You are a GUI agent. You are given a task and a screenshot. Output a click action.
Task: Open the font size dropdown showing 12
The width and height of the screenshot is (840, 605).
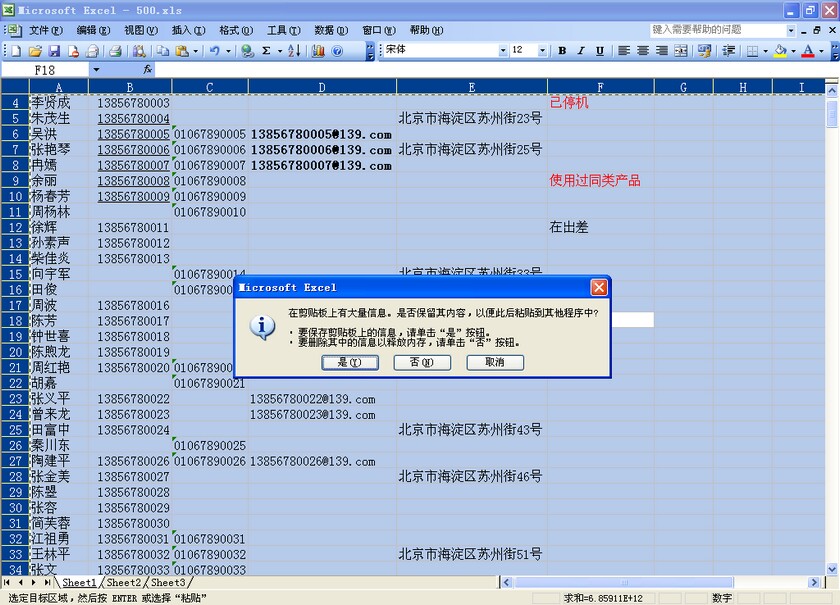[x=542, y=50]
